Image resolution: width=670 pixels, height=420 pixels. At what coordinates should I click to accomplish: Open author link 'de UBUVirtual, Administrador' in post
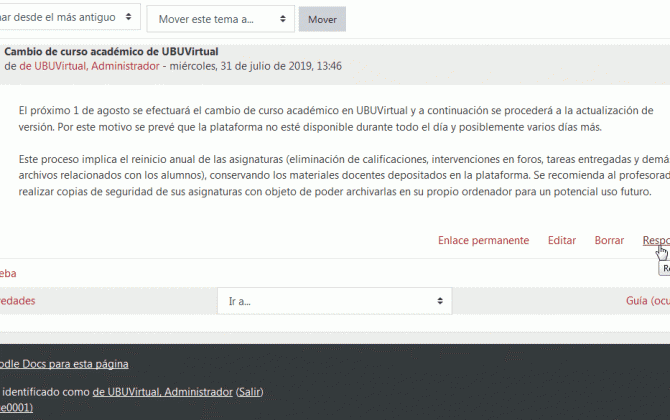click(x=89, y=66)
